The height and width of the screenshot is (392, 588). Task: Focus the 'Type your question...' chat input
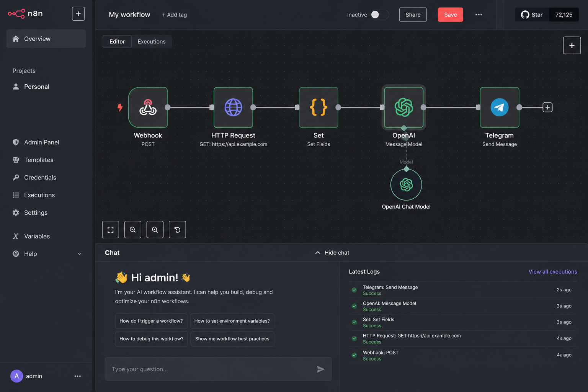218,369
